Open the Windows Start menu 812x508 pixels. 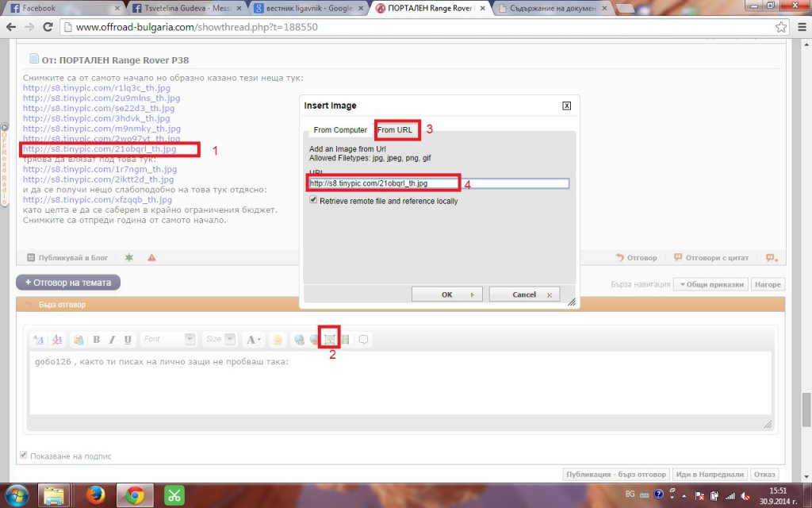17,495
